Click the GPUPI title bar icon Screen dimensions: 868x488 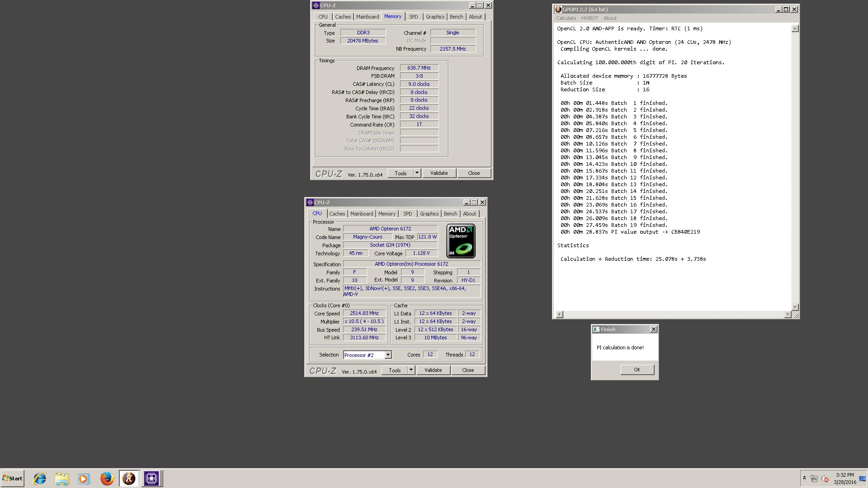[558, 9]
